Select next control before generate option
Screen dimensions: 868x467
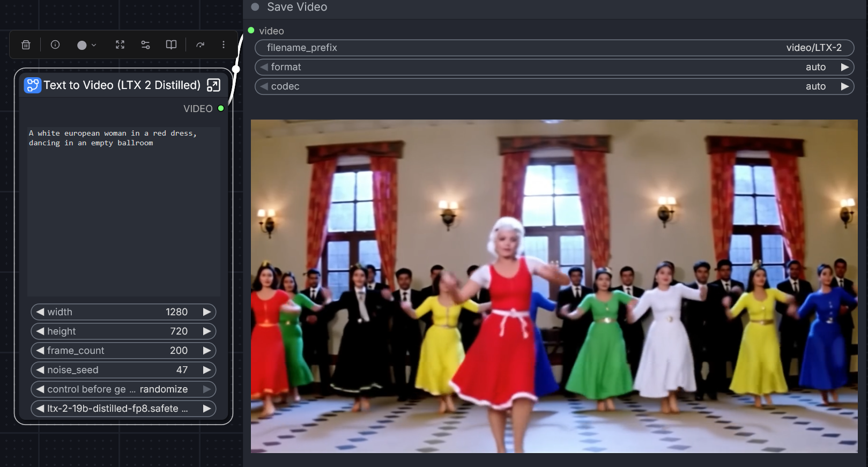tap(207, 389)
